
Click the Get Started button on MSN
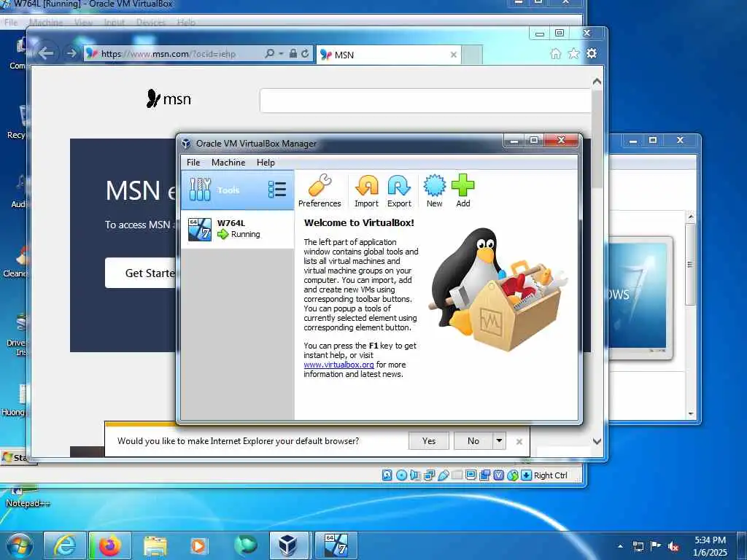(x=141, y=273)
